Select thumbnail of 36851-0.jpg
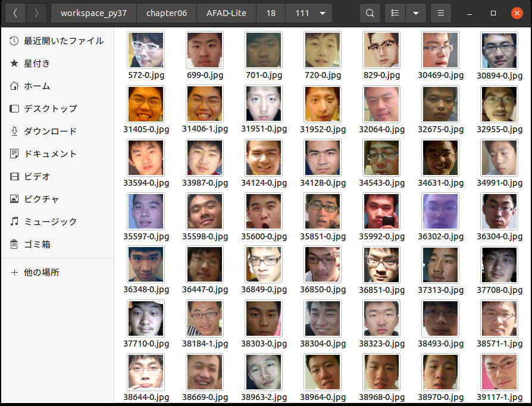532x406 pixels. click(381, 265)
